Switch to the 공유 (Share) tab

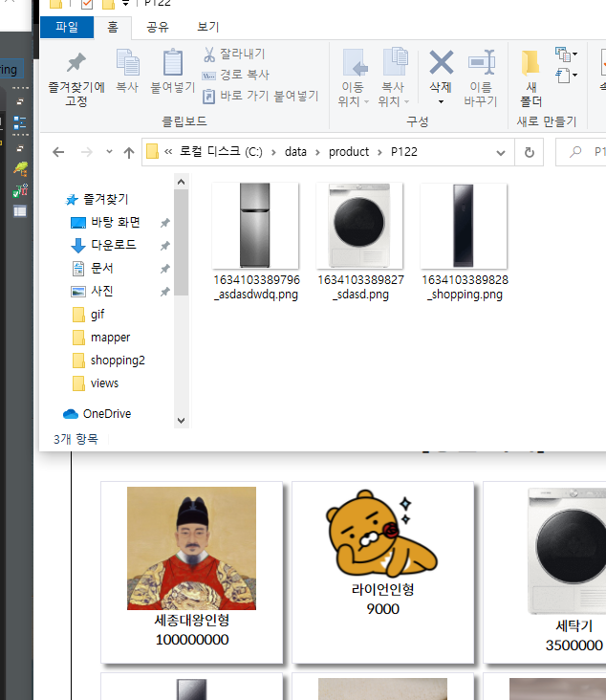click(158, 27)
